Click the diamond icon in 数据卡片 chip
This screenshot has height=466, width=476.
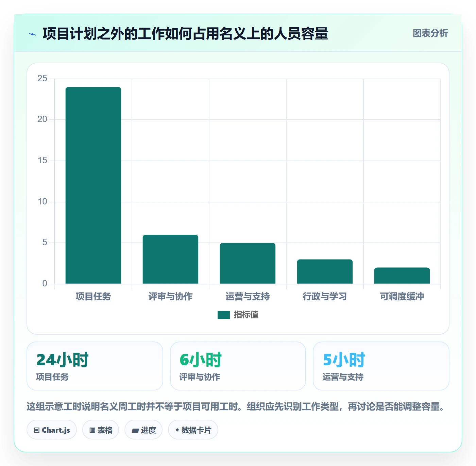point(177,430)
